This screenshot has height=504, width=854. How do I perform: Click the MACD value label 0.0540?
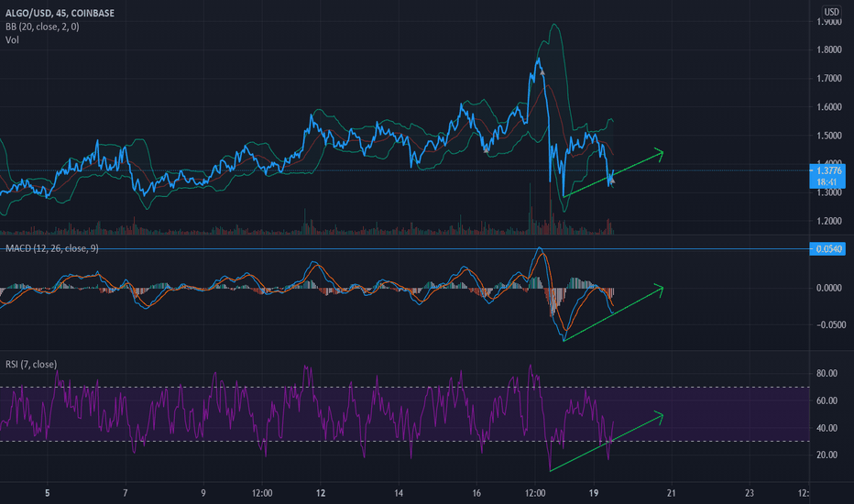tap(827, 249)
